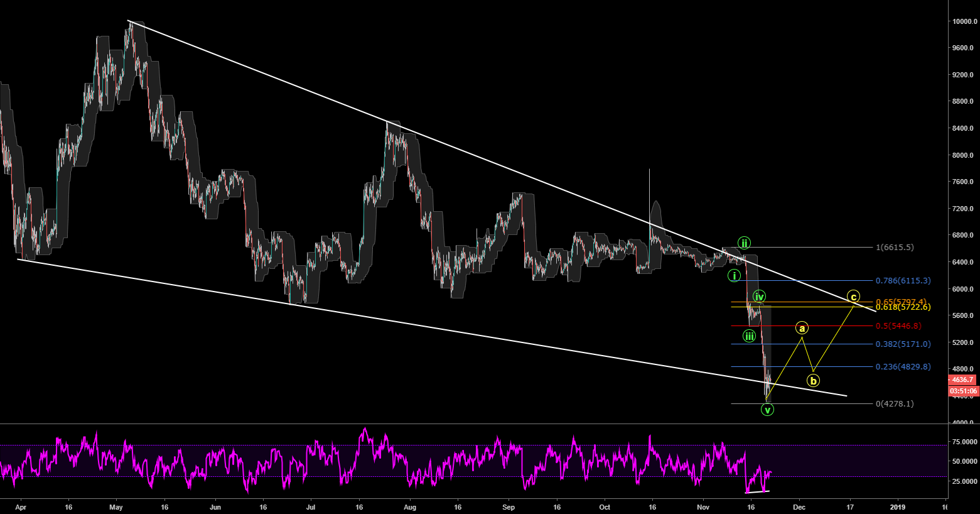
Task: Click the 1(6615.5) Fibonacci level label
Action: click(x=895, y=248)
